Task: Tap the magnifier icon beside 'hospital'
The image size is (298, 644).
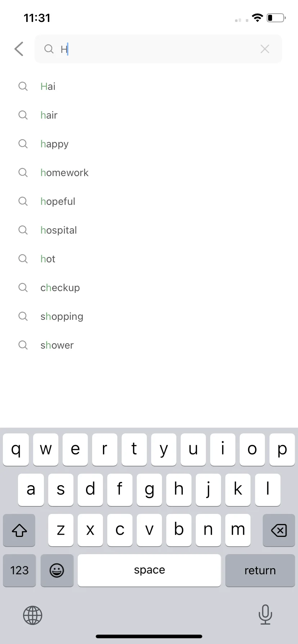Action: (x=23, y=230)
